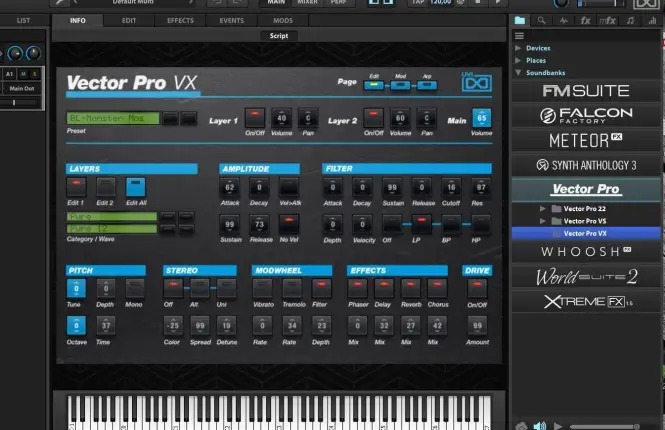This screenshot has height=430, width=665.
Task: Enable the Reverb effect switch
Action: [x=408, y=289]
